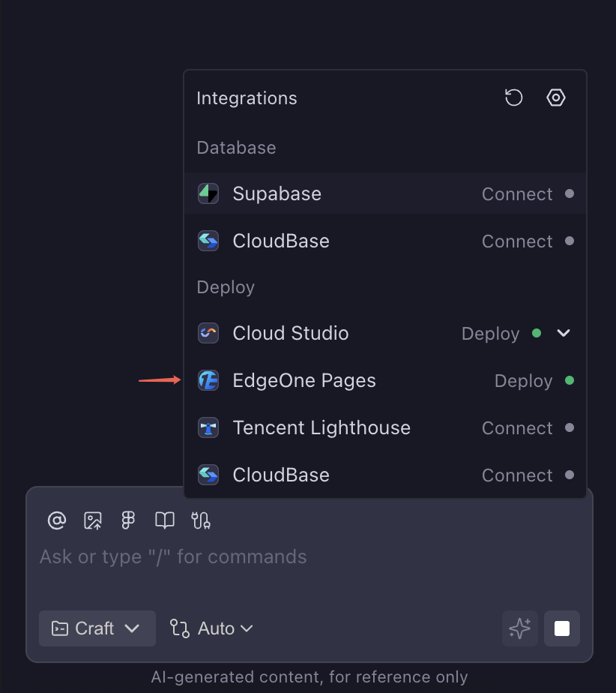The height and width of the screenshot is (693, 616).
Task: Click the sparkle enhance-prompt icon
Action: point(519,628)
